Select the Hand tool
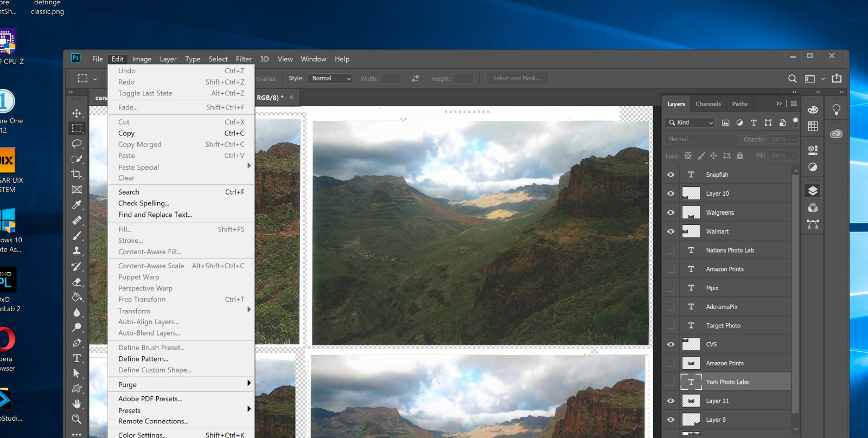Viewport: 868px width, 438px height. pyautogui.click(x=76, y=404)
